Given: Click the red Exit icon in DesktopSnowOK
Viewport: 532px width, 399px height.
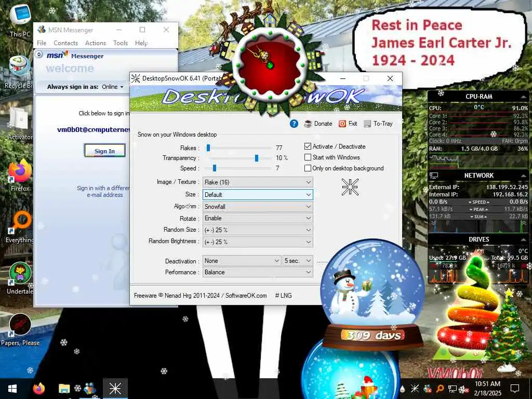Looking at the screenshot, I should [x=342, y=124].
